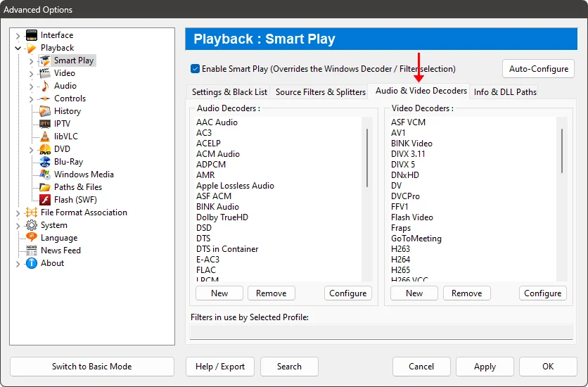Click the libVLC traffic cone icon
588x387 pixels.
[45, 137]
